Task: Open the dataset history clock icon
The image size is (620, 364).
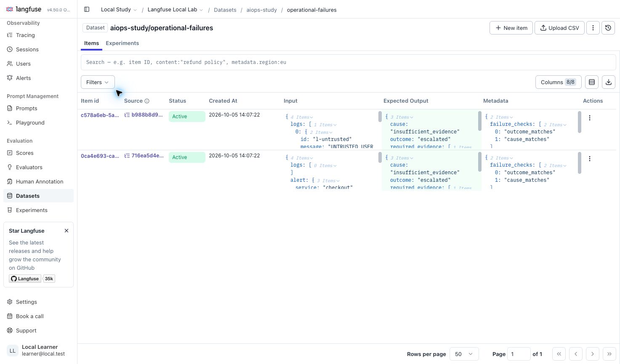Action: 608,28
